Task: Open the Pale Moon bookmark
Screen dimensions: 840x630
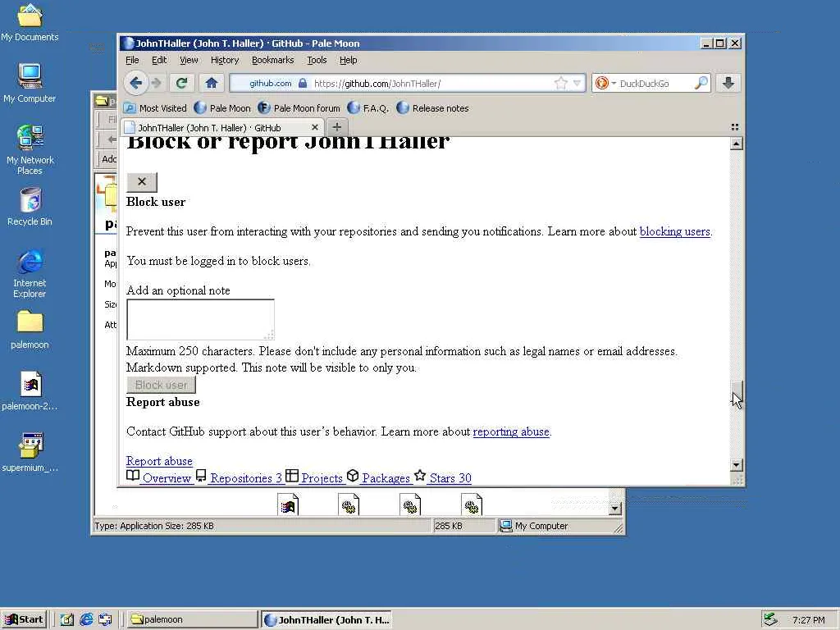Action: [222, 108]
